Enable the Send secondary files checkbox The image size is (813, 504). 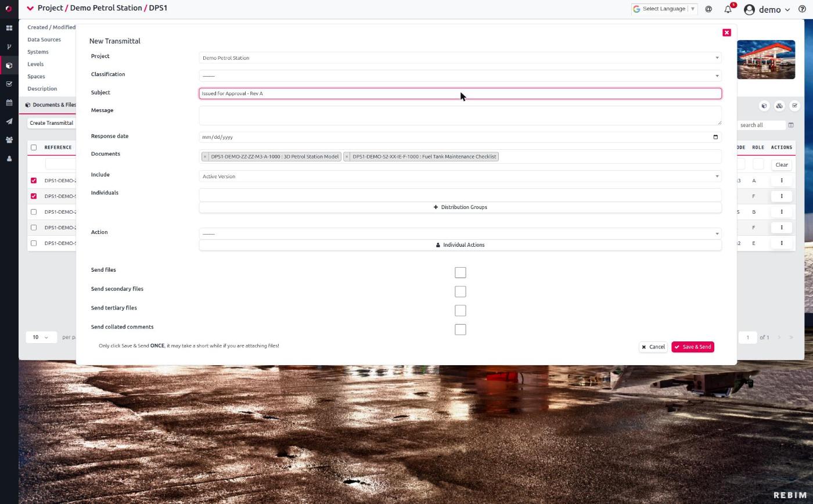tap(461, 292)
